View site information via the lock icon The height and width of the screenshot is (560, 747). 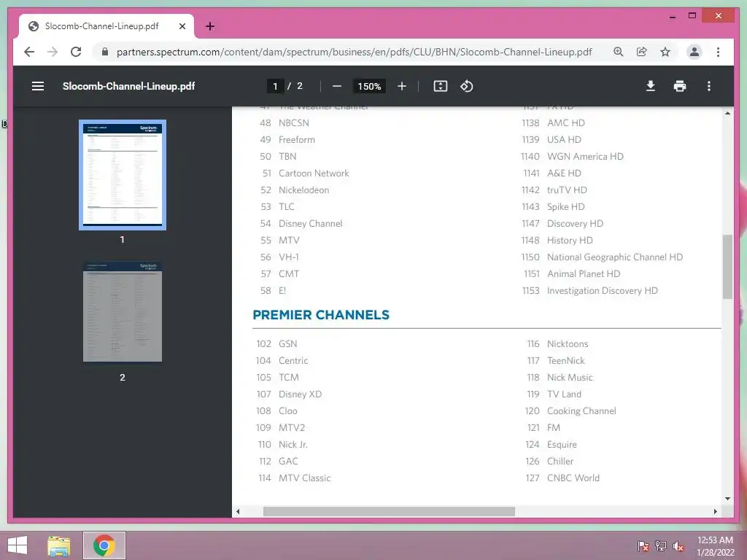click(105, 52)
